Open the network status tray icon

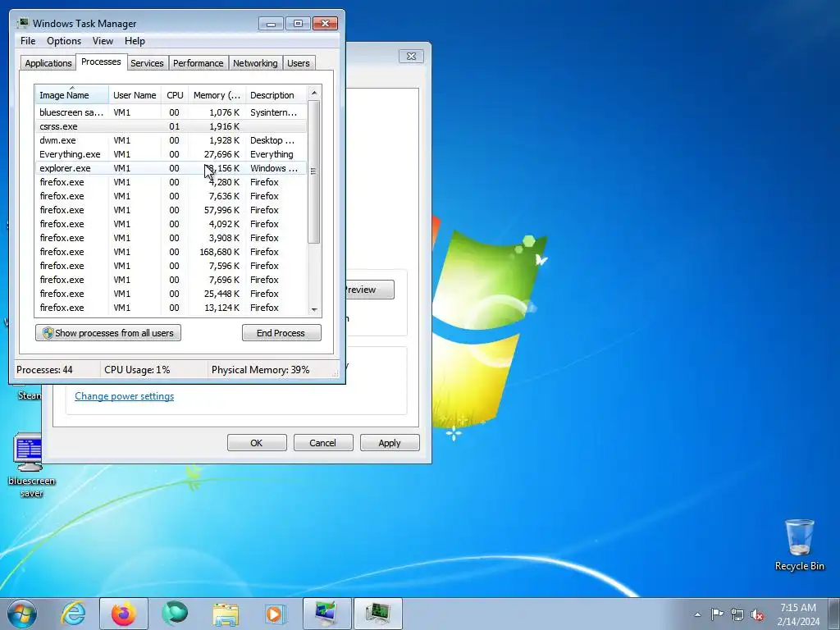737,614
